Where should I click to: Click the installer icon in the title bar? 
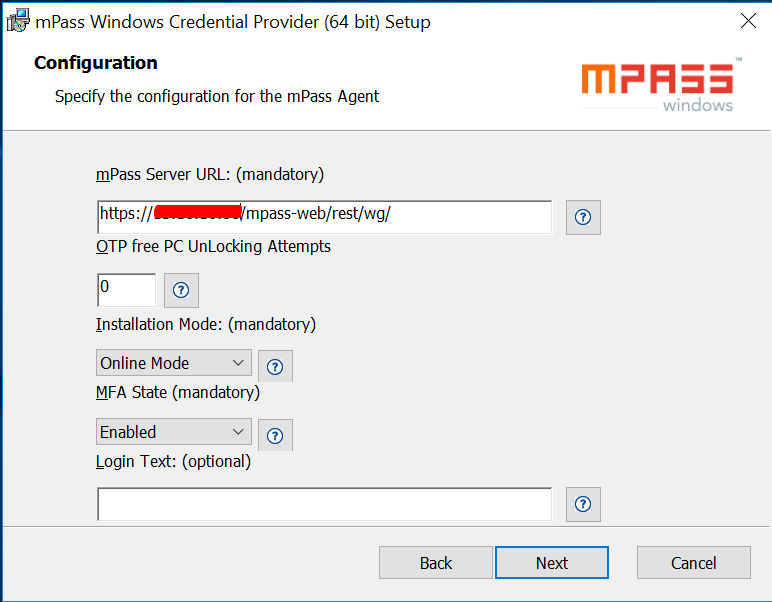[x=18, y=21]
